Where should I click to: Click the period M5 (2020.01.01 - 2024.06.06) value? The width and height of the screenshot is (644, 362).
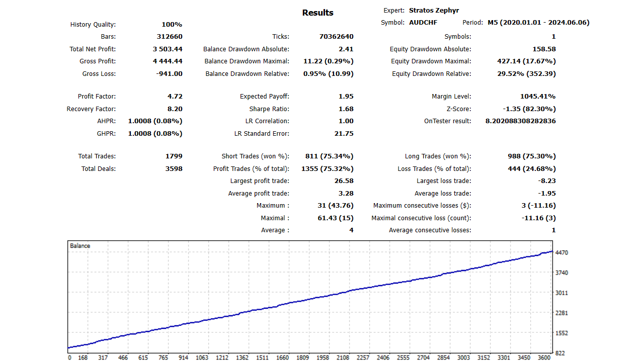click(x=538, y=23)
